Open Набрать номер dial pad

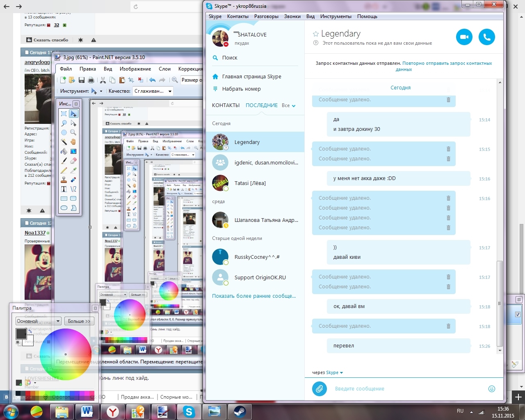click(241, 89)
